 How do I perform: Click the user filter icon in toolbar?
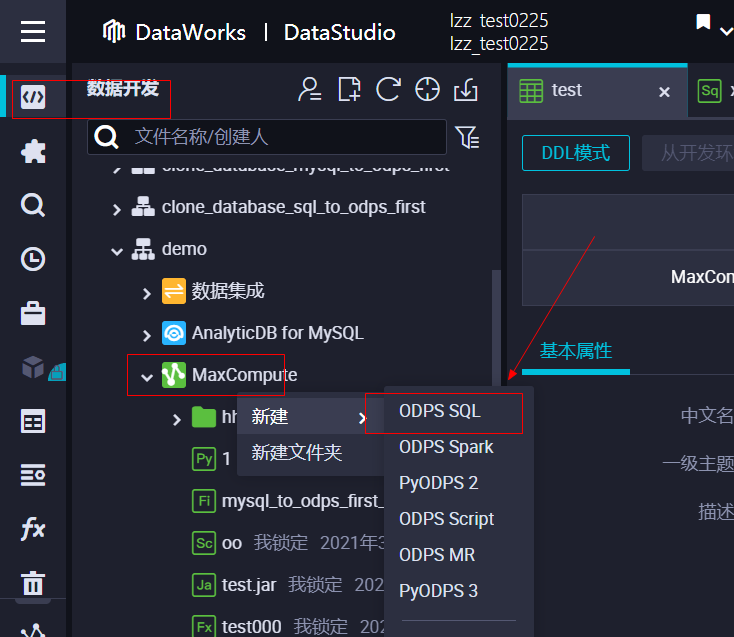click(x=309, y=89)
